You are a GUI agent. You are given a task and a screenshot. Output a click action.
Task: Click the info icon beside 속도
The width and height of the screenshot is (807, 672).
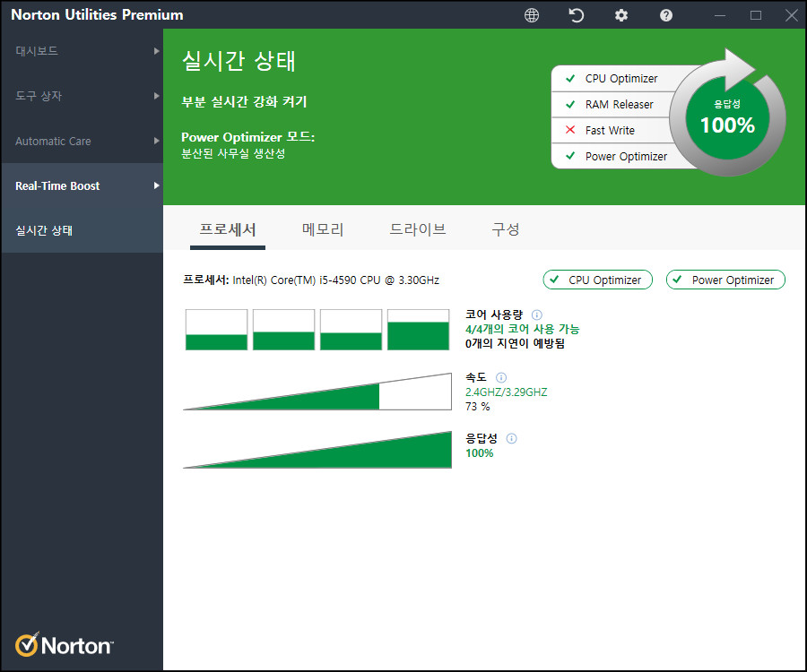(x=500, y=377)
